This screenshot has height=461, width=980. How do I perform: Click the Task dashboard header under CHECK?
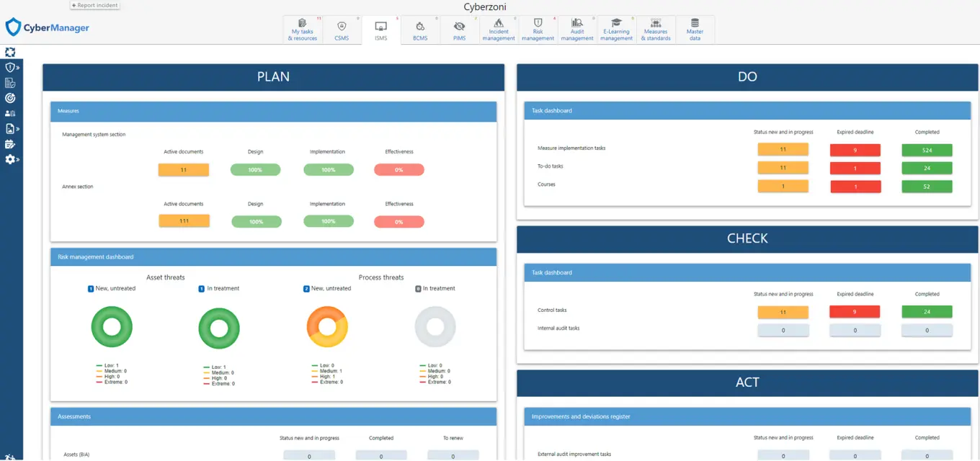click(x=747, y=272)
